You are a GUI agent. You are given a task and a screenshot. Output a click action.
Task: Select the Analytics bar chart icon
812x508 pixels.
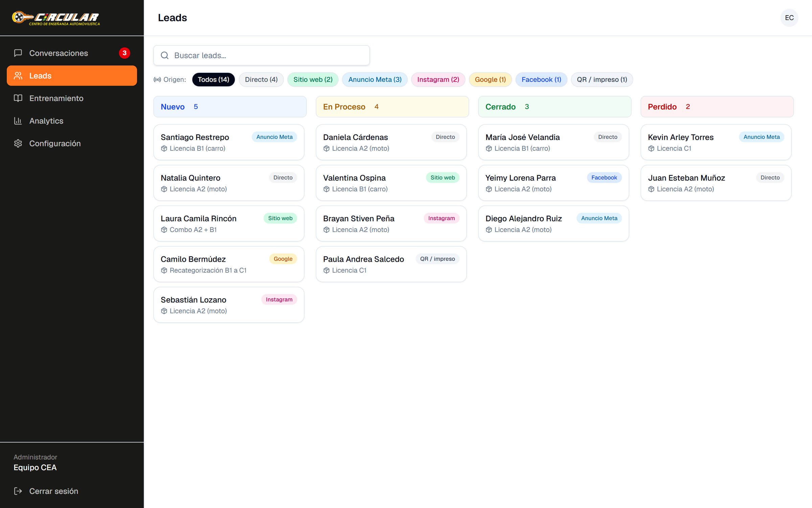point(18,121)
